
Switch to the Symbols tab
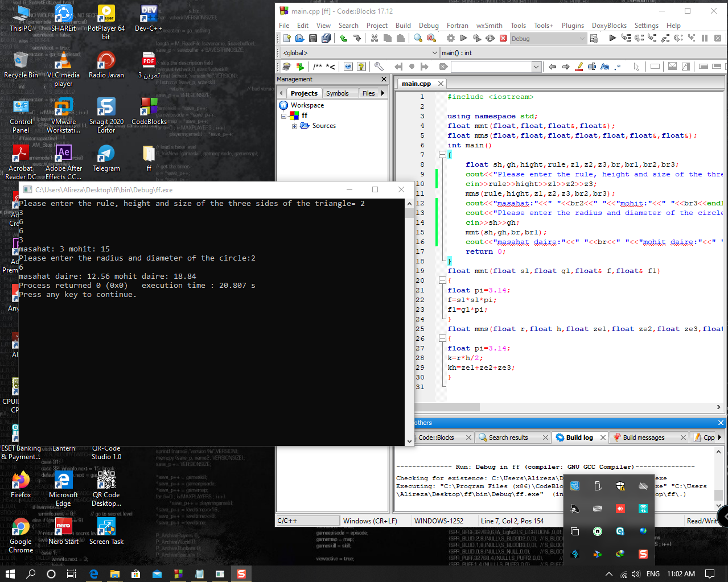(x=337, y=93)
